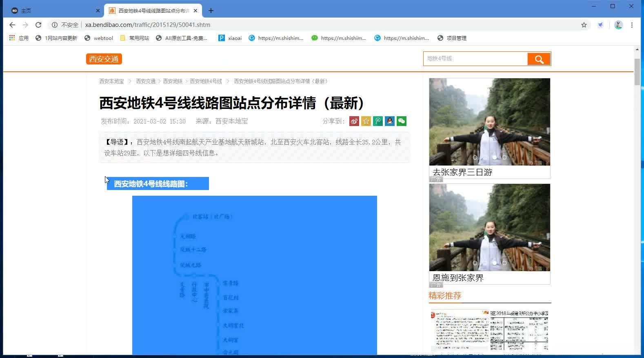Go forward in browser history
This screenshot has height=358, width=644.
(x=25, y=25)
